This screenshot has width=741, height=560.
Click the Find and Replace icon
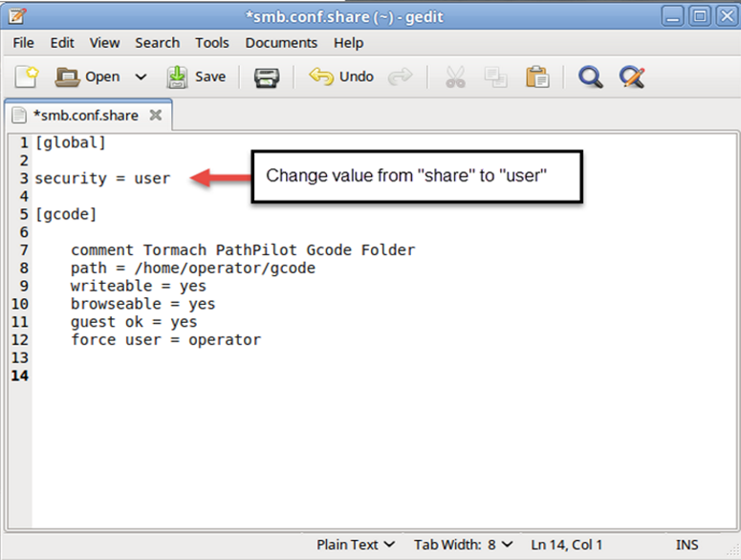[x=631, y=76]
